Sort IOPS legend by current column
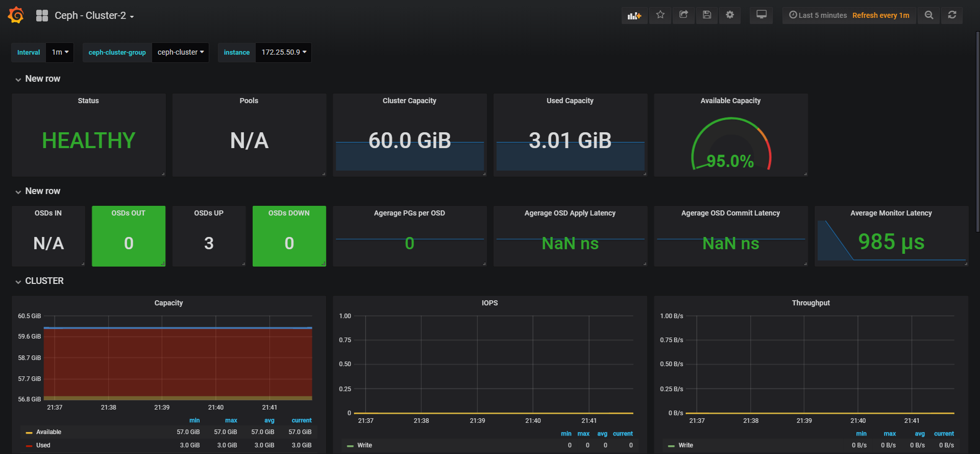 tap(623, 434)
